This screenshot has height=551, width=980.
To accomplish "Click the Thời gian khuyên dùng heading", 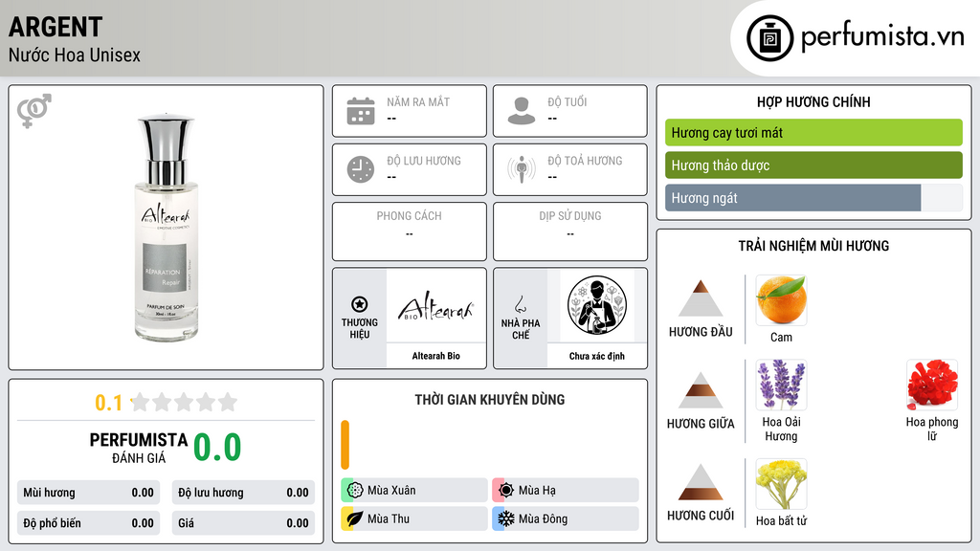I will pyautogui.click(x=490, y=400).
